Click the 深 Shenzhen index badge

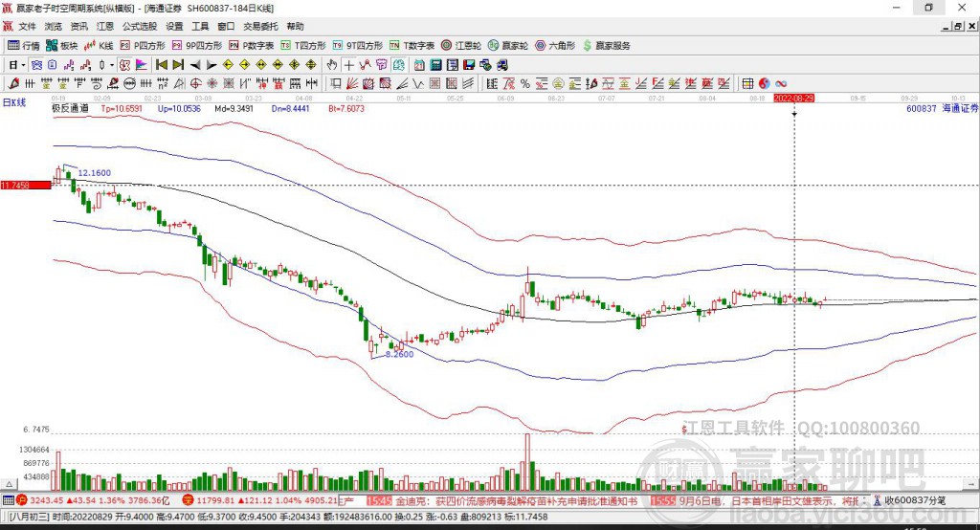(189, 500)
